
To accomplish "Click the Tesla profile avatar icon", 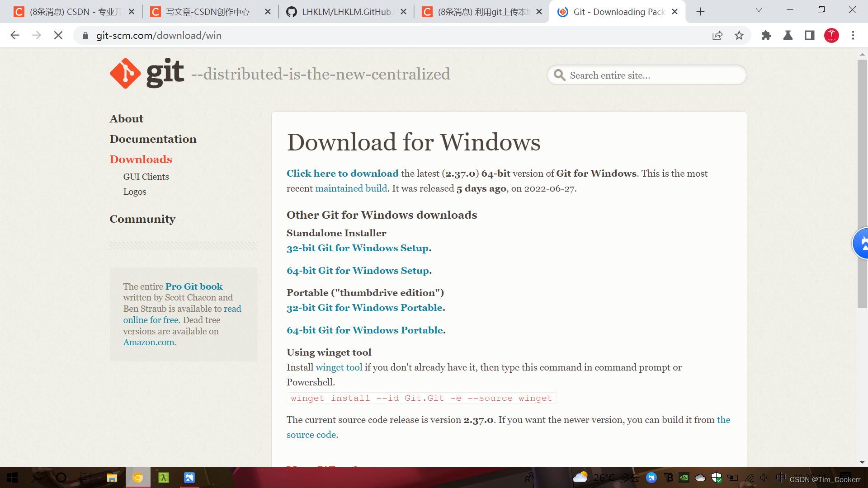I will (x=831, y=35).
